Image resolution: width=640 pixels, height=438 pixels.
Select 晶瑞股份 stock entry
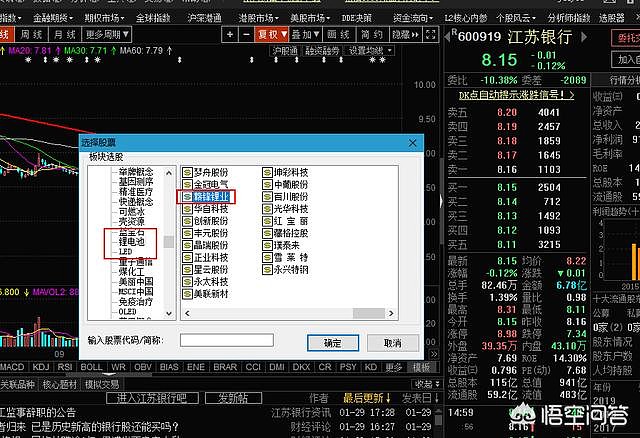205,245
